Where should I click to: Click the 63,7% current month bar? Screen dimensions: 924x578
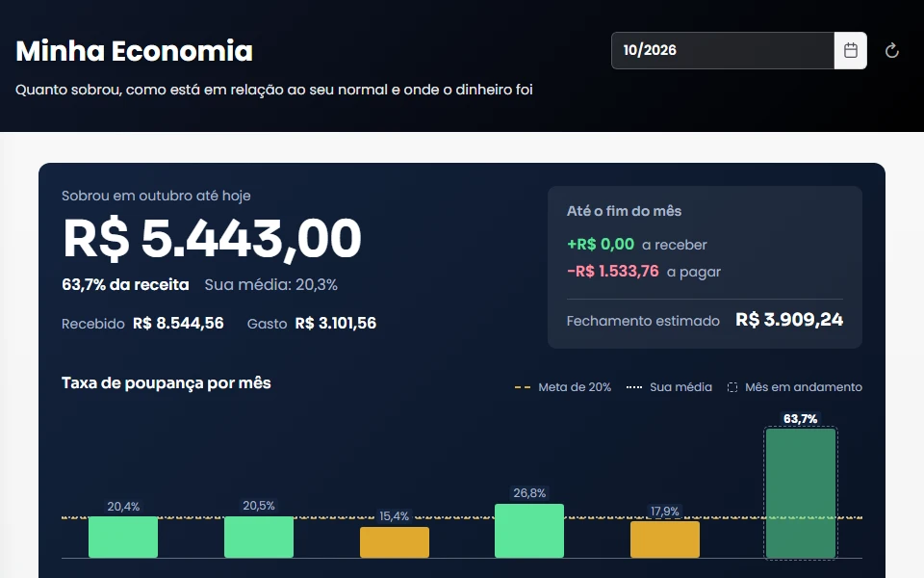pyautogui.click(x=800, y=493)
